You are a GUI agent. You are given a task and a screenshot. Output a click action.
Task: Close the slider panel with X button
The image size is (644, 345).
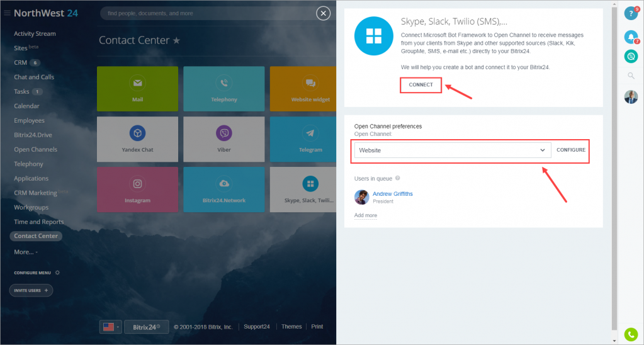tap(323, 14)
